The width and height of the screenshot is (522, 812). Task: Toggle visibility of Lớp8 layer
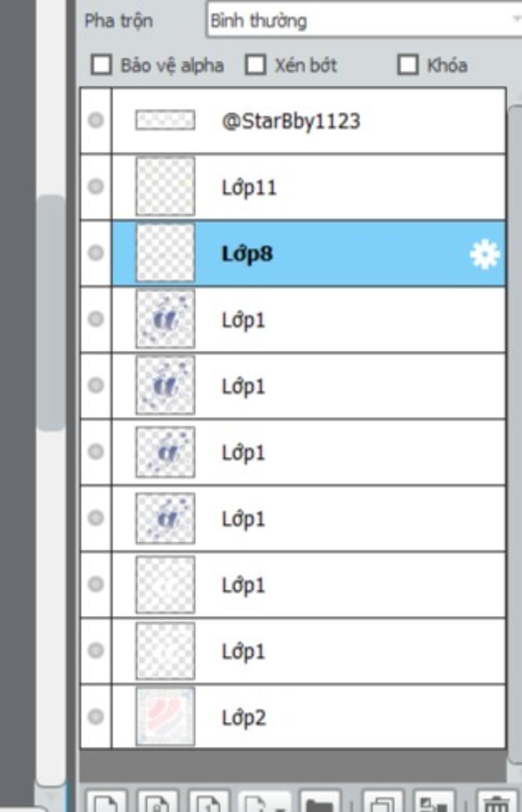coord(96,253)
